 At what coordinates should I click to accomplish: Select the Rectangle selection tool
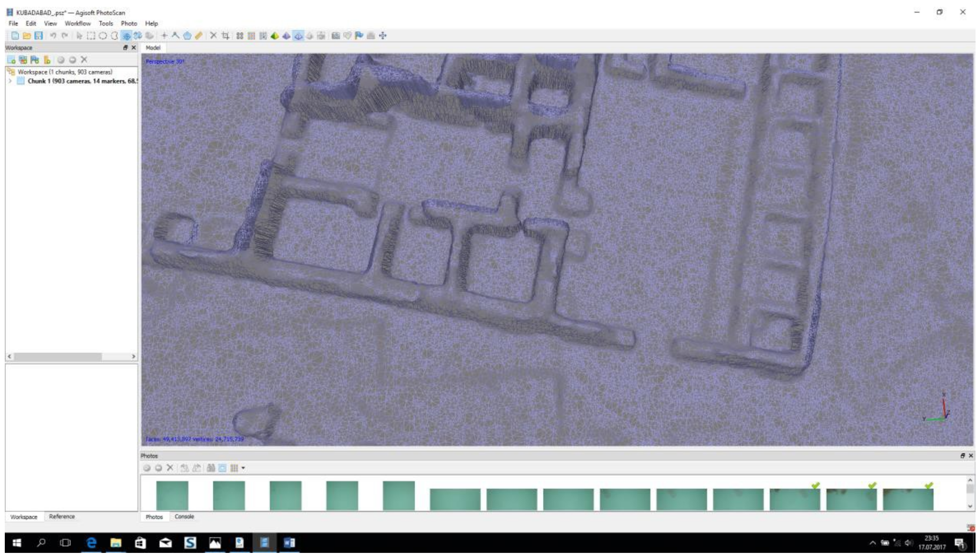click(91, 36)
